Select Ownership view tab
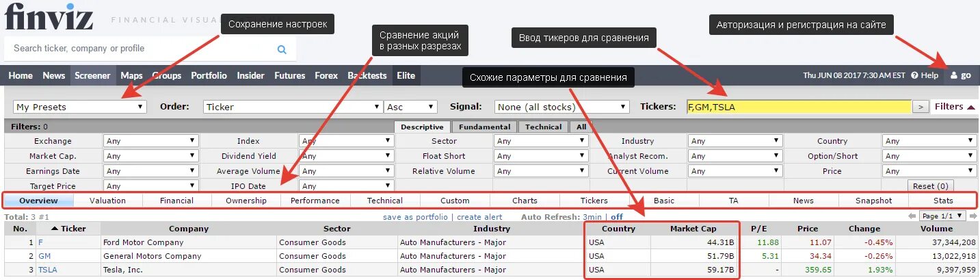The height and width of the screenshot is (280, 980). tap(246, 201)
